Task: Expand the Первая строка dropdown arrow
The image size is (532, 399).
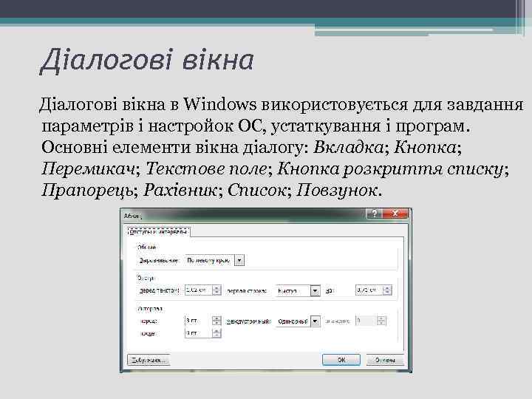Action: coord(315,291)
